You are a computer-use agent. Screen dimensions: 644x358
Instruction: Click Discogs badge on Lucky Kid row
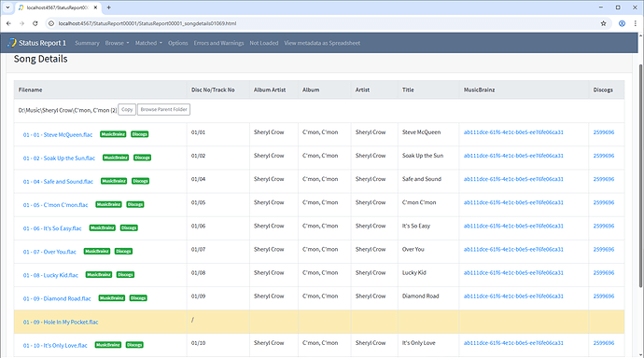[125, 274]
